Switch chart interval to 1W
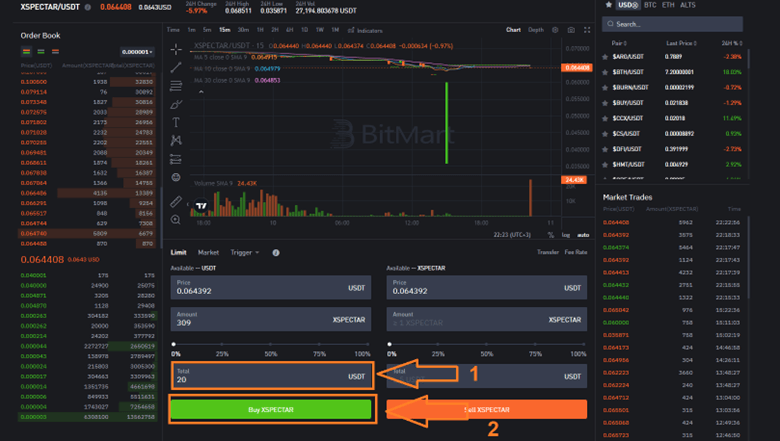Screen dimensions: 780x441 tap(320, 30)
